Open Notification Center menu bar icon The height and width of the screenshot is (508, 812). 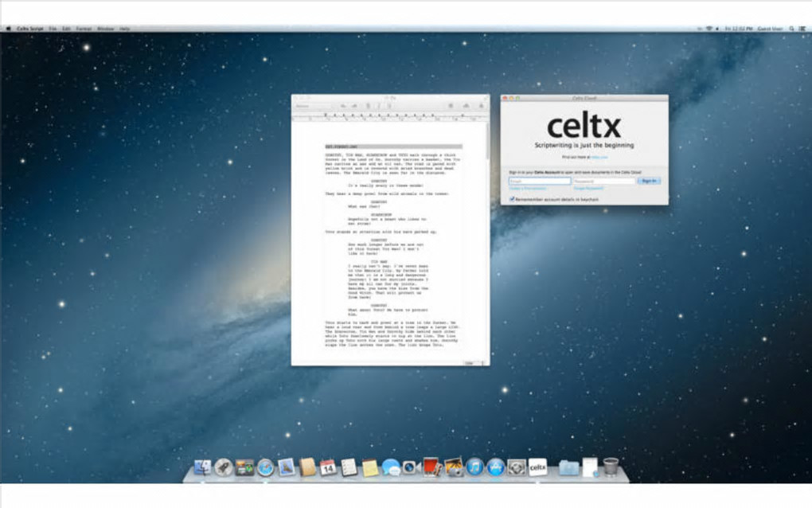[x=804, y=29]
